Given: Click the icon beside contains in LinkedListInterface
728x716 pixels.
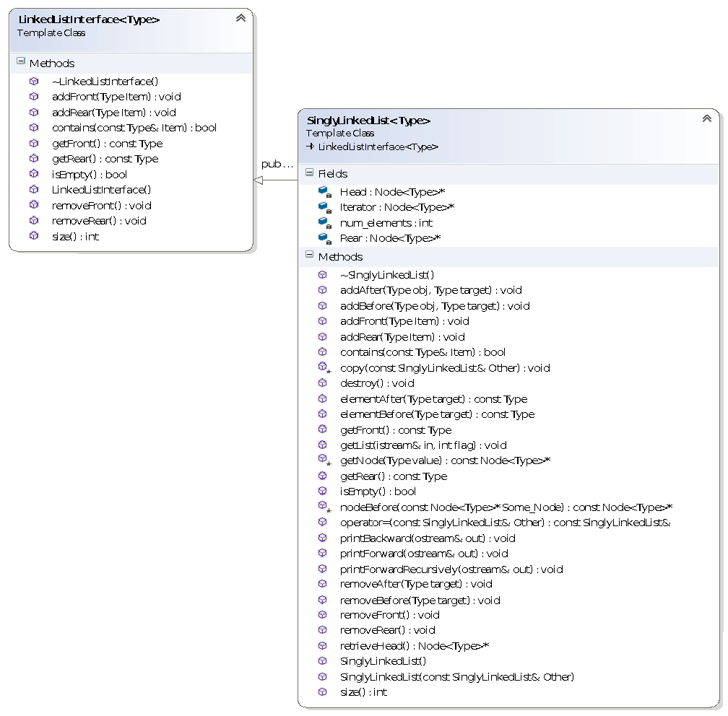Looking at the screenshot, I should pyautogui.click(x=34, y=128).
